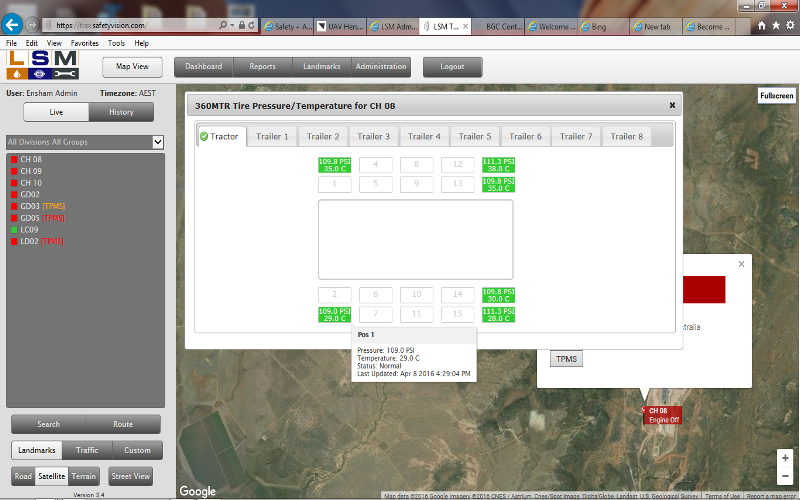Screen dimensions: 800x500
Task: Close the tire pressure dialog
Action: (x=672, y=105)
